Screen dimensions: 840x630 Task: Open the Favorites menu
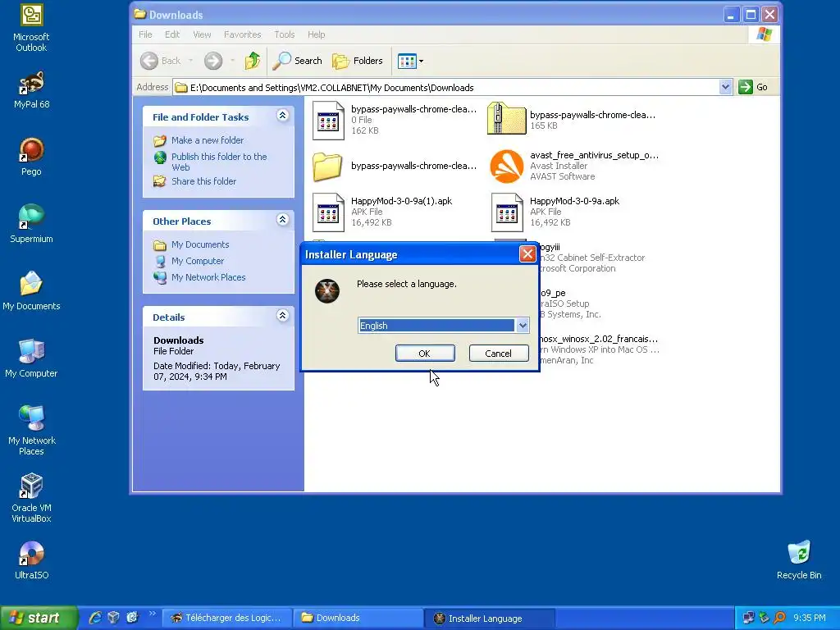click(242, 34)
